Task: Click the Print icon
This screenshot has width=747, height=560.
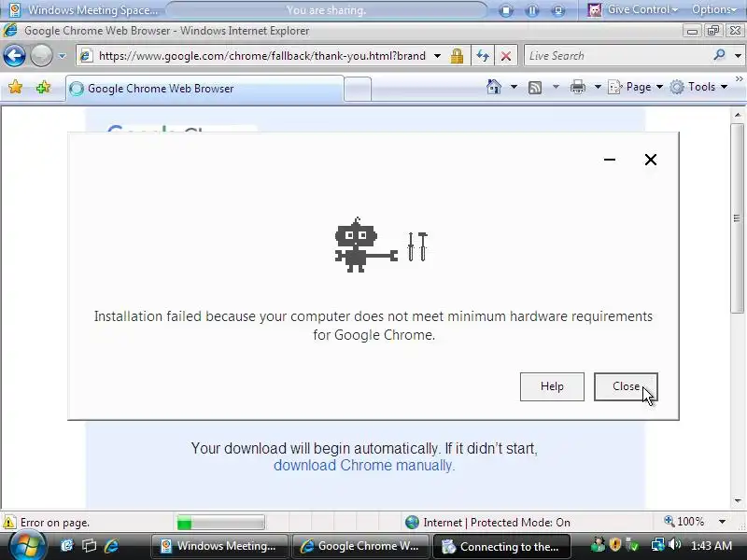Action: tap(578, 87)
